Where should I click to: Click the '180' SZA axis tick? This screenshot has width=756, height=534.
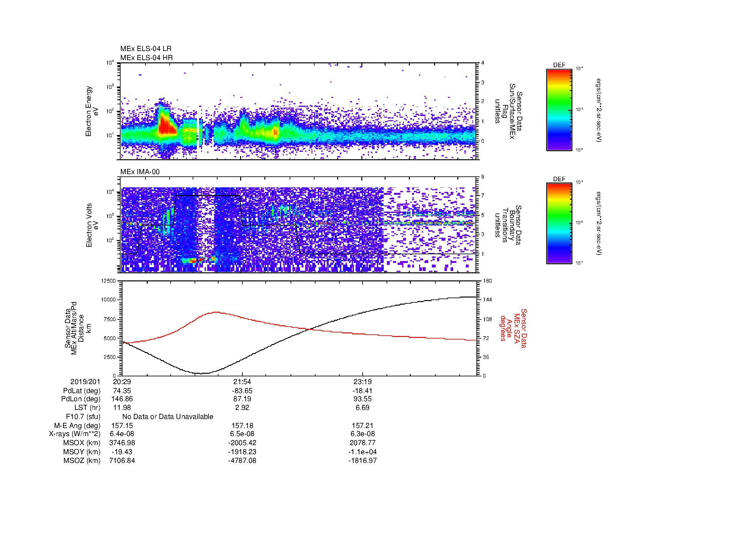coord(487,281)
